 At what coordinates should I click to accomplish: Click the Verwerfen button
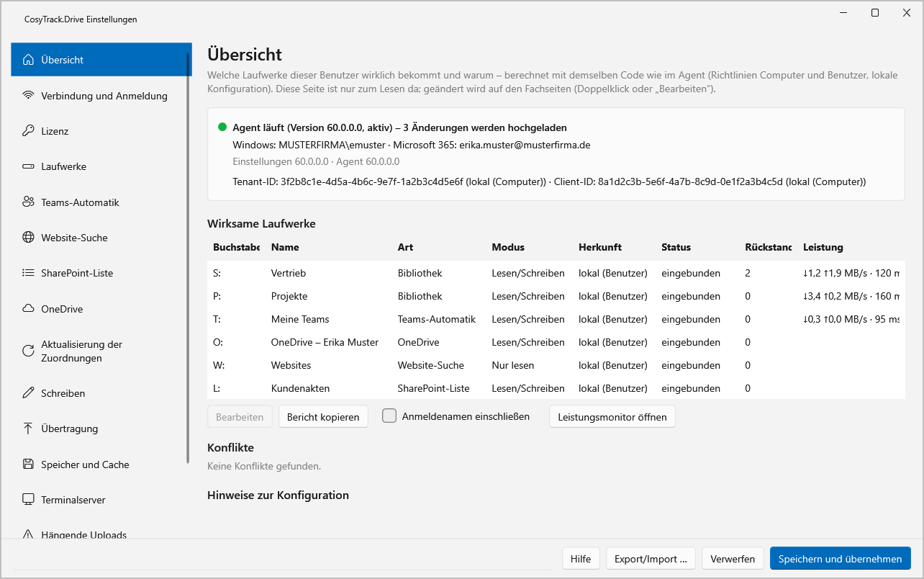[x=733, y=559]
